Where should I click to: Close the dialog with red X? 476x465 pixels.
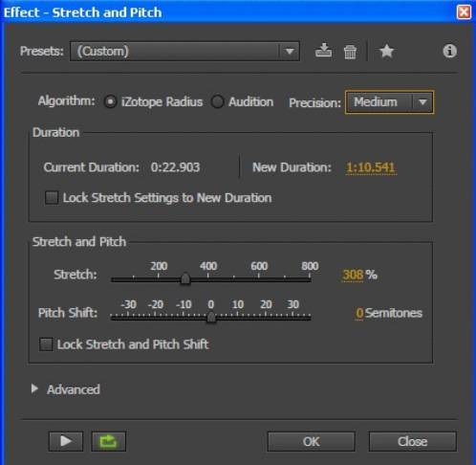[464, 12]
